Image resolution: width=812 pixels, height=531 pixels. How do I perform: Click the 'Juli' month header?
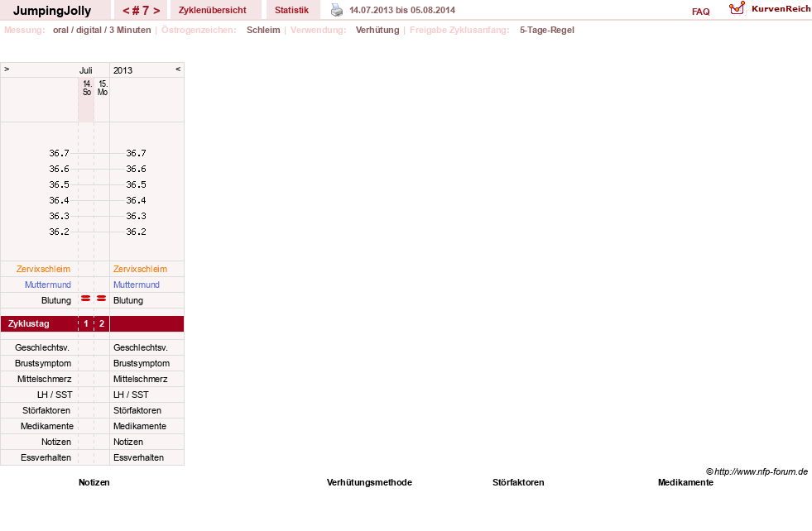coord(86,70)
